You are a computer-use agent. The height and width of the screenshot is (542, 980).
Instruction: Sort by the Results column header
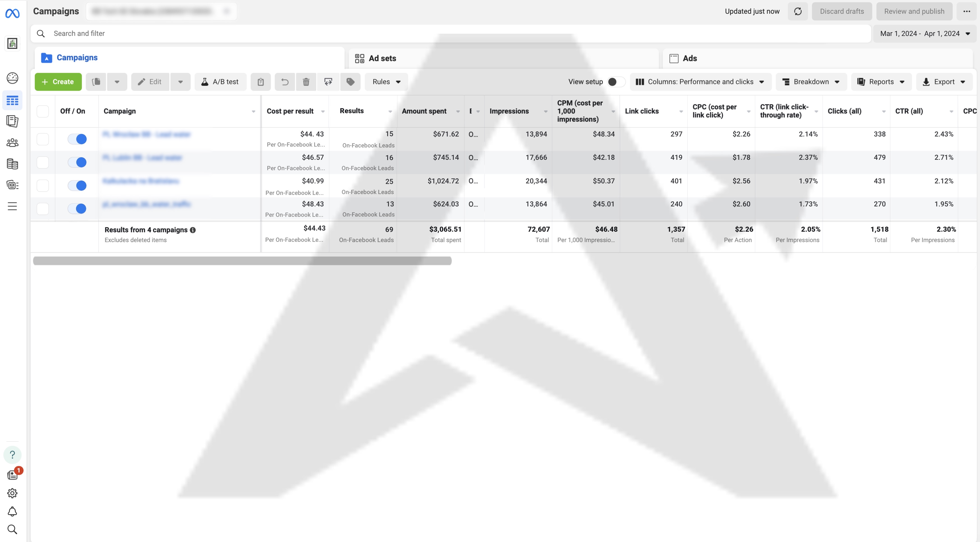(x=352, y=111)
